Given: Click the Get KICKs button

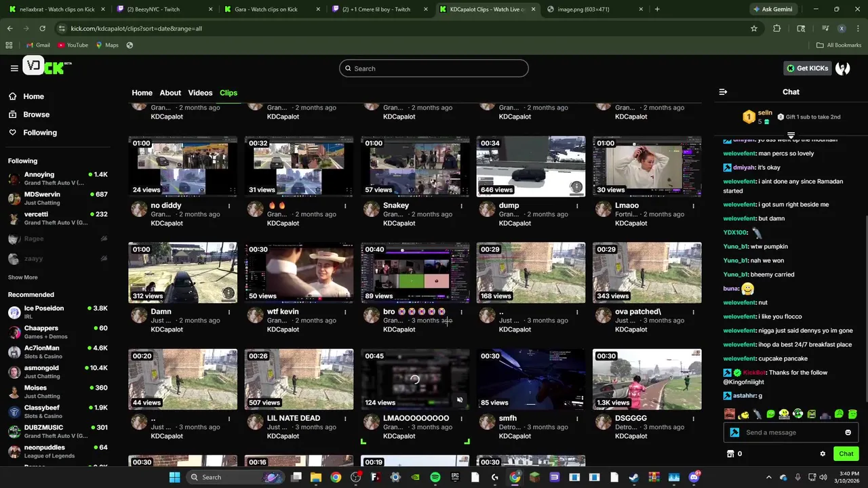Looking at the screenshot, I should [x=807, y=68].
